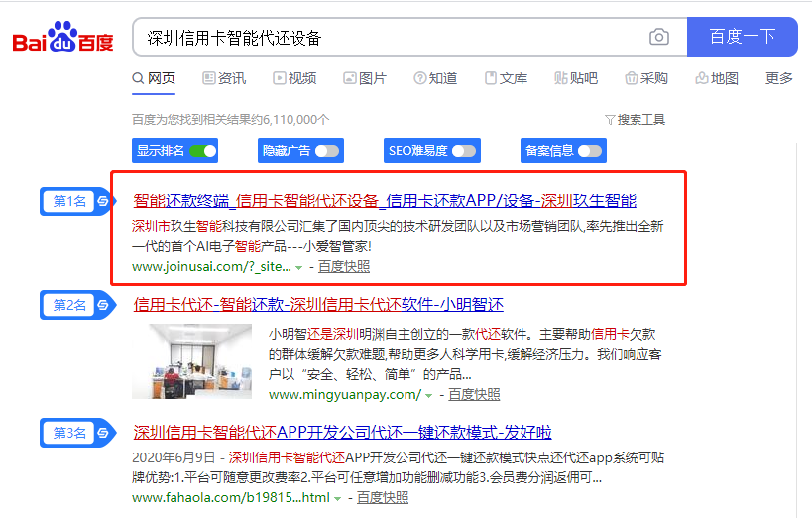The width and height of the screenshot is (812, 518).
Task: Click the office thumbnail of 小明智还 result
Action: point(191,361)
